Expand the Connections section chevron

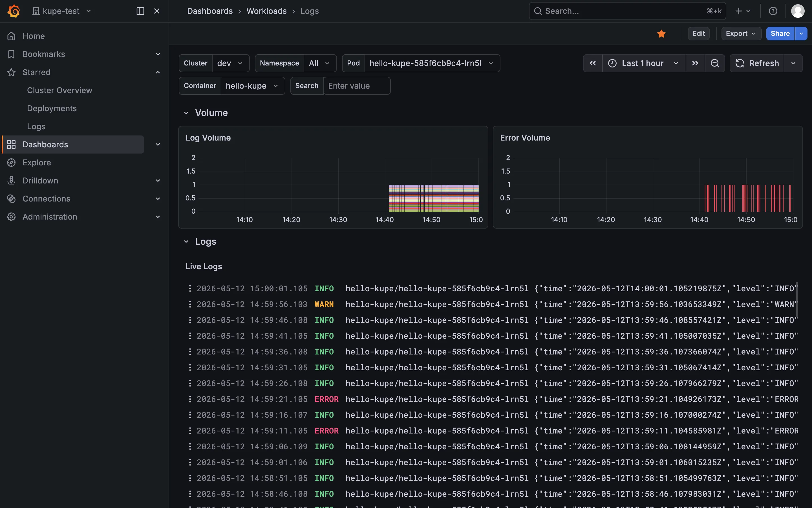tap(158, 199)
